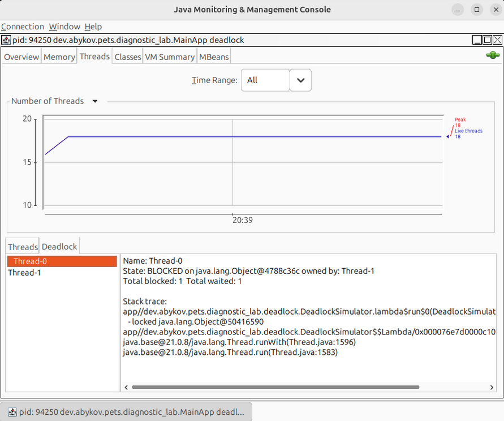The image size is (504, 421).
Task: Open the Help menu
Action: coord(93,27)
